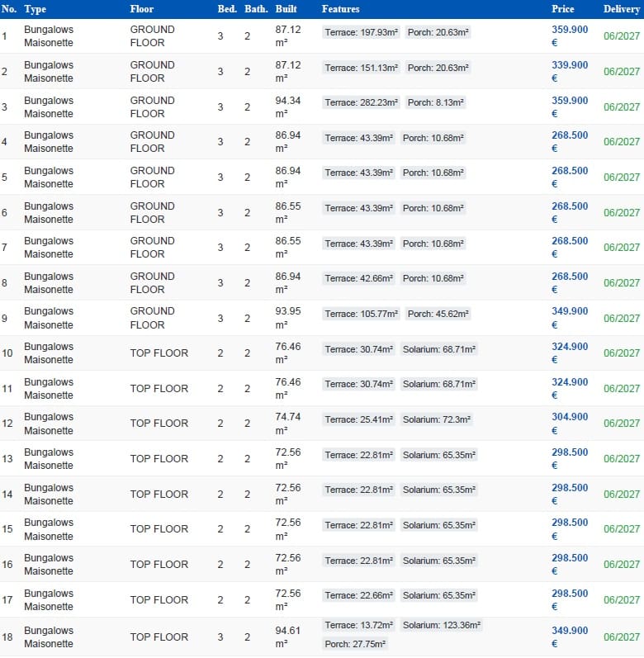This screenshot has height=658, width=644.
Task: Click the Features column header
Action: click(340, 9)
